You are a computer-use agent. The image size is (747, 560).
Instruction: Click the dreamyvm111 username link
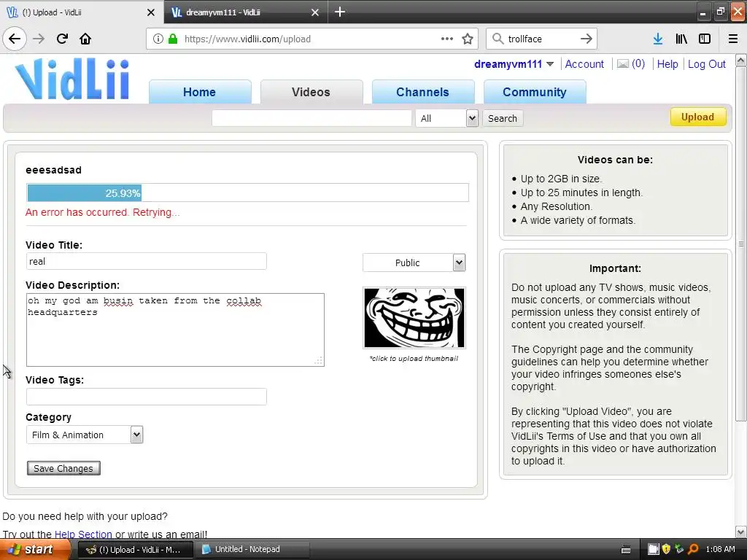tap(508, 64)
